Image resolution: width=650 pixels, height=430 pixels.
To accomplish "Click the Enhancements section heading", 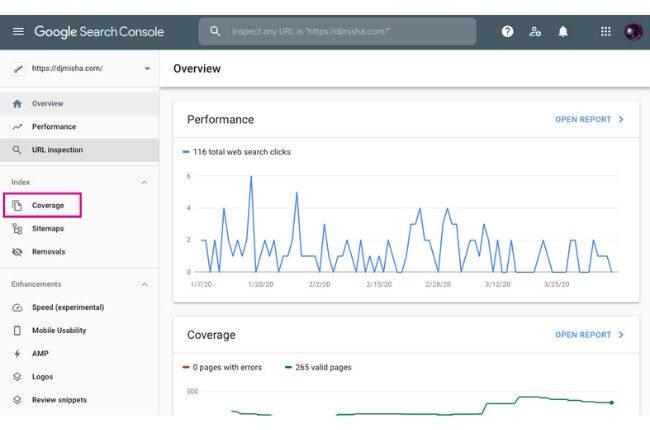I will pos(36,284).
